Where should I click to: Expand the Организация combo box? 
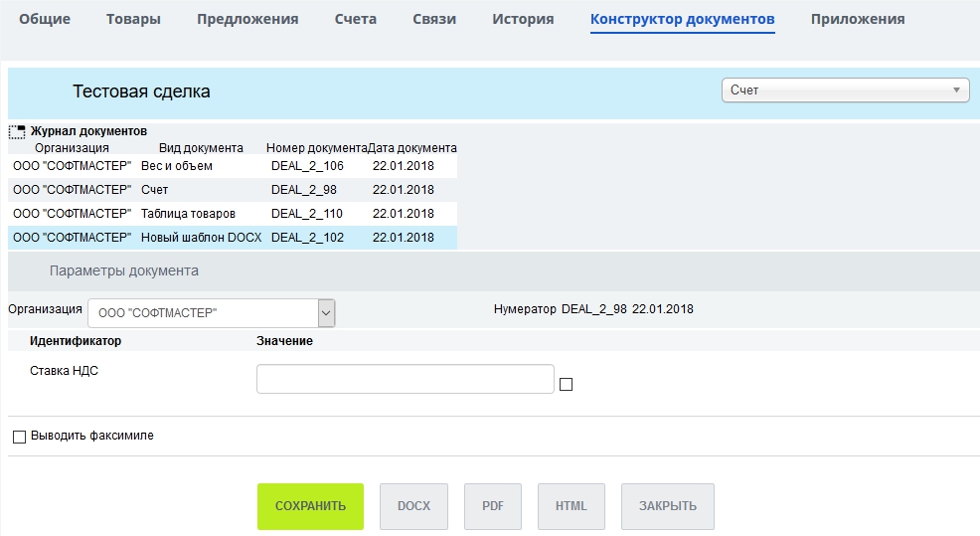point(326,313)
